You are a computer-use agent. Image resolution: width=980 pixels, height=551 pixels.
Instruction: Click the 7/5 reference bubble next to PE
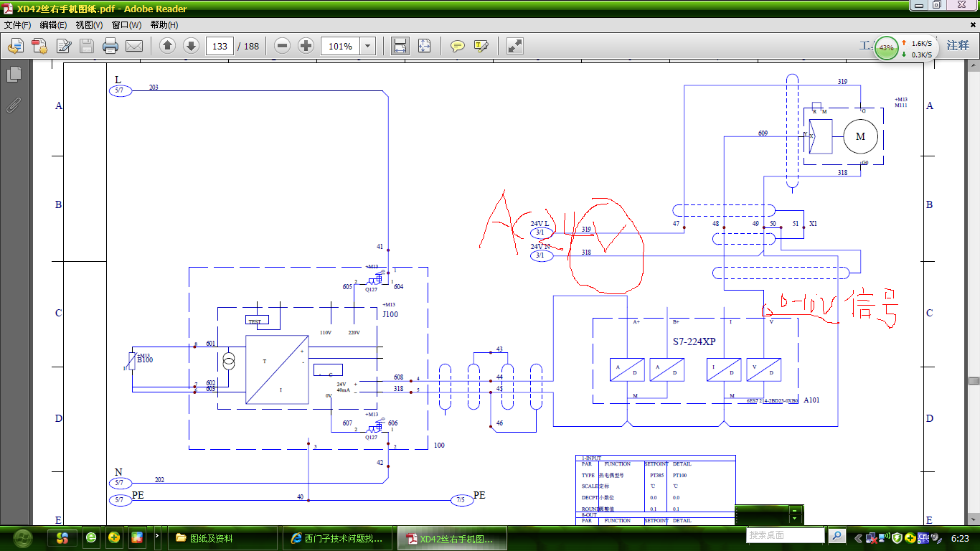coord(462,499)
